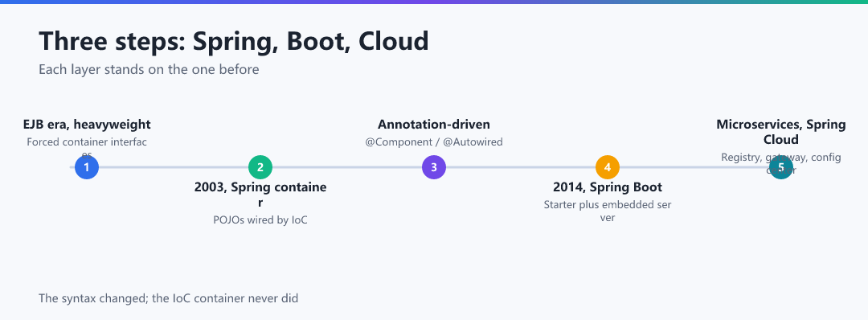This screenshot has width=868, height=320.
Task: Click the "2014, Spring Boot" heading
Action: [608, 187]
